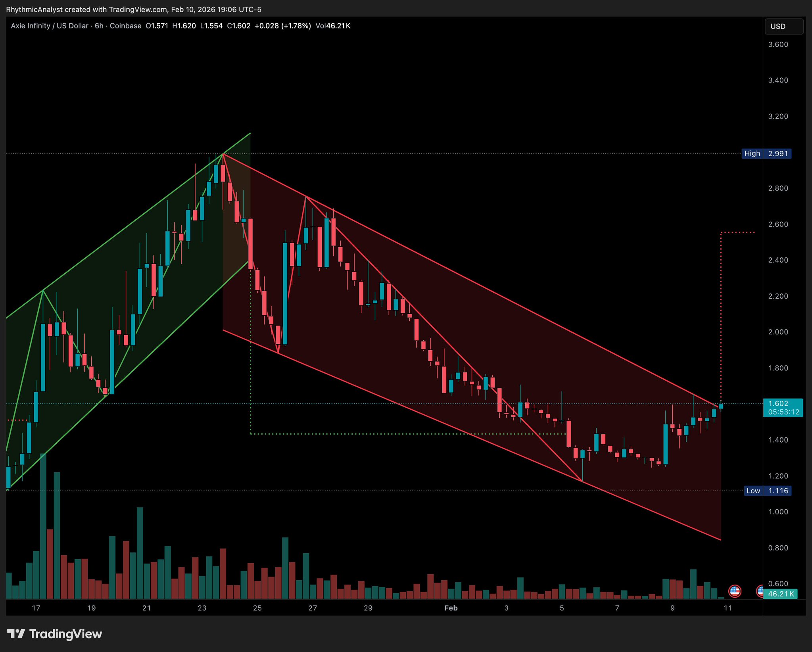Click the Low 1.116 price label

click(x=767, y=491)
